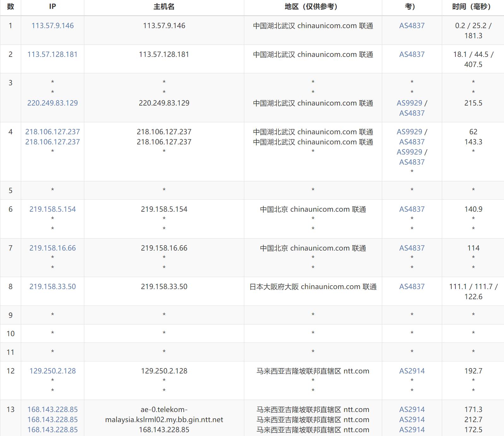Select time value 192.7
This screenshot has width=504, height=436.
[473, 371]
